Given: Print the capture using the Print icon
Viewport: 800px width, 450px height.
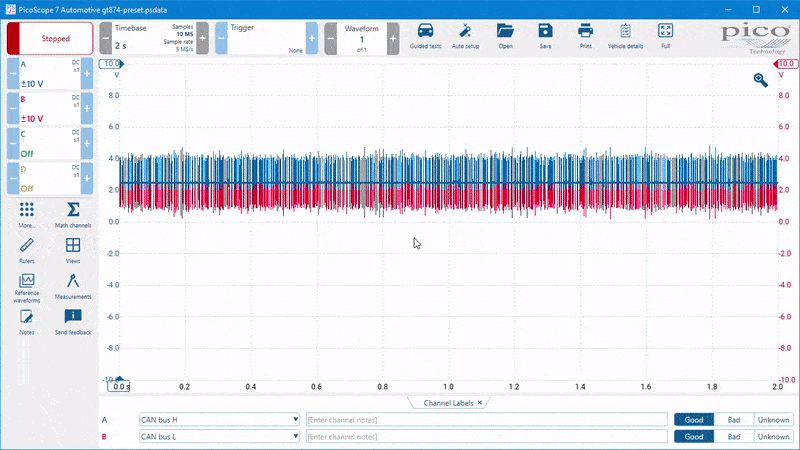Looking at the screenshot, I should (585, 37).
